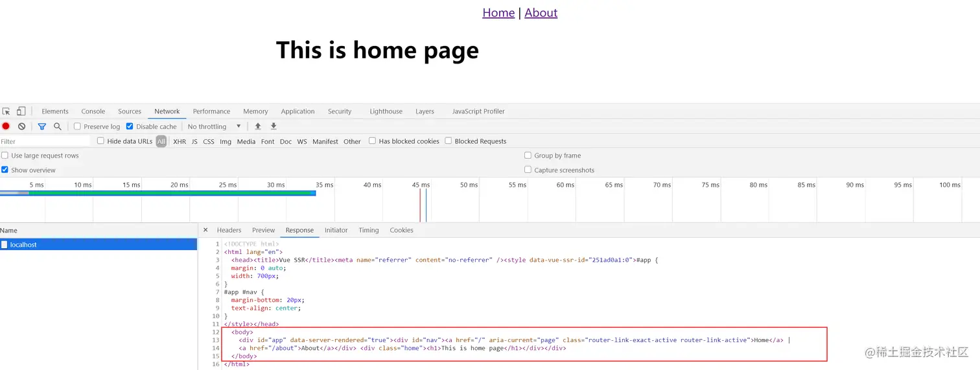Switch to the Layers tab
Screen dimensions: 980x370
pos(425,111)
